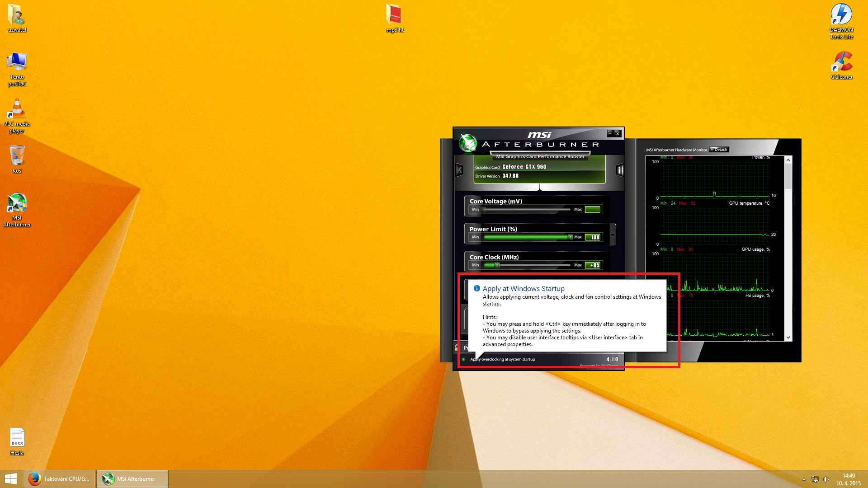Click the MSI Afterburner logo orb
Screen dimensions: 868x488
[x=467, y=143]
